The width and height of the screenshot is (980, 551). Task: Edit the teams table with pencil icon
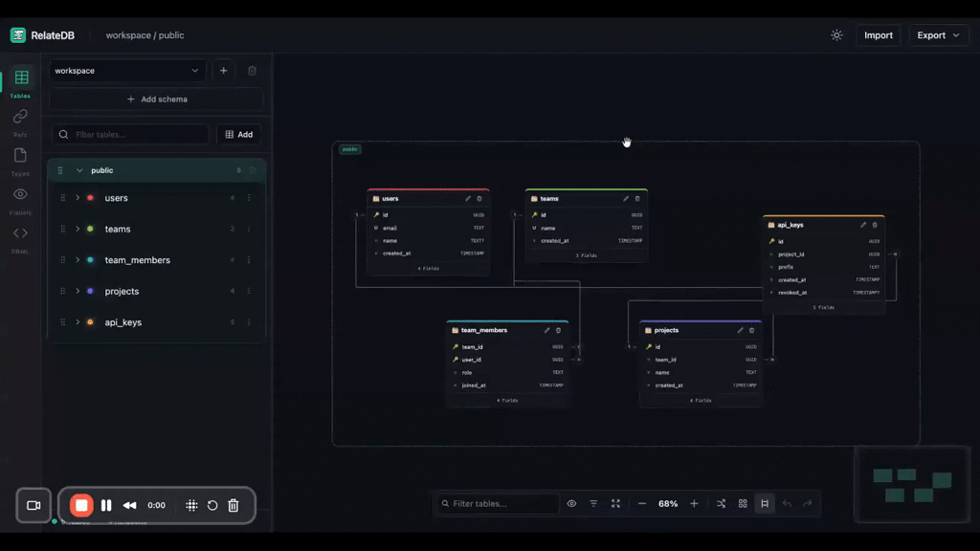[626, 199]
